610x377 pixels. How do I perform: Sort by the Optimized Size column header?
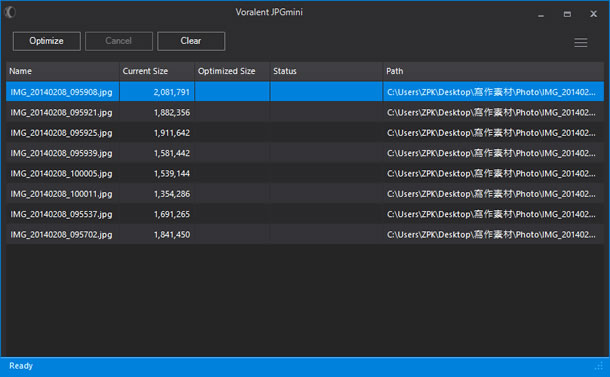click(x=232, y=71)
